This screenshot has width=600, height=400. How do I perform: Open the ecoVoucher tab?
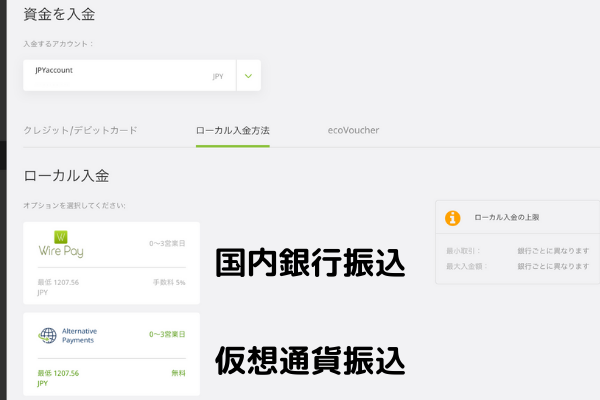coord(353,130)
